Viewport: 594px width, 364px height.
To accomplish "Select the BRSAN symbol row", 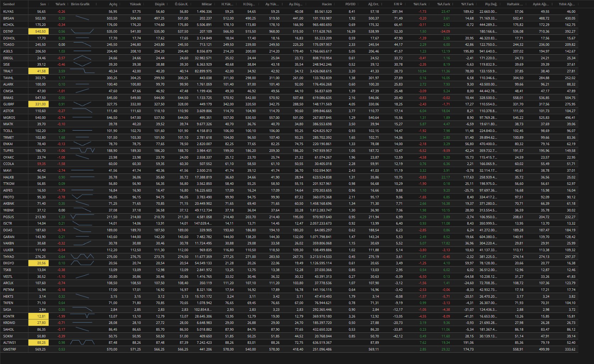I will click(289, 18).
